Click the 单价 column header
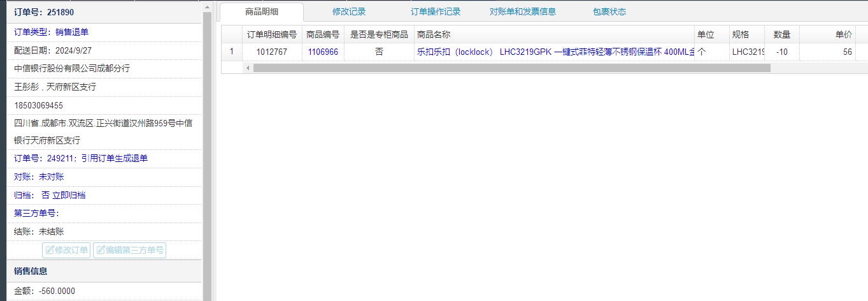This screenshot has height=301, width=868. [828, 34]
